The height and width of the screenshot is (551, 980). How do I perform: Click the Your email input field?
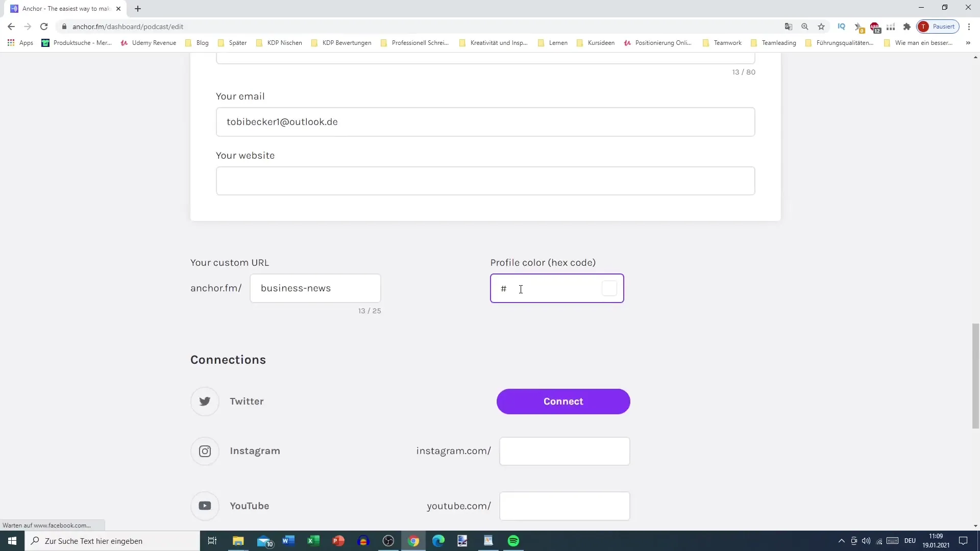pos(485,122)
